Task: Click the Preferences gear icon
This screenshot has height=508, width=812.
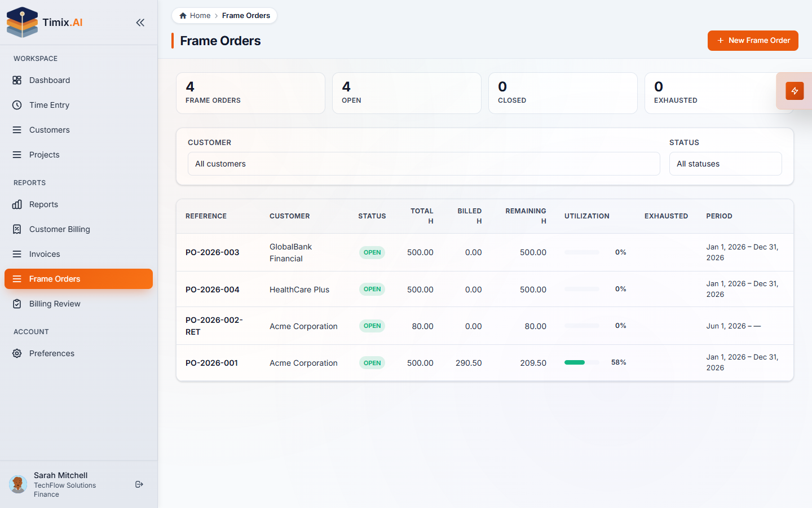Action: [x=17, y=353]
